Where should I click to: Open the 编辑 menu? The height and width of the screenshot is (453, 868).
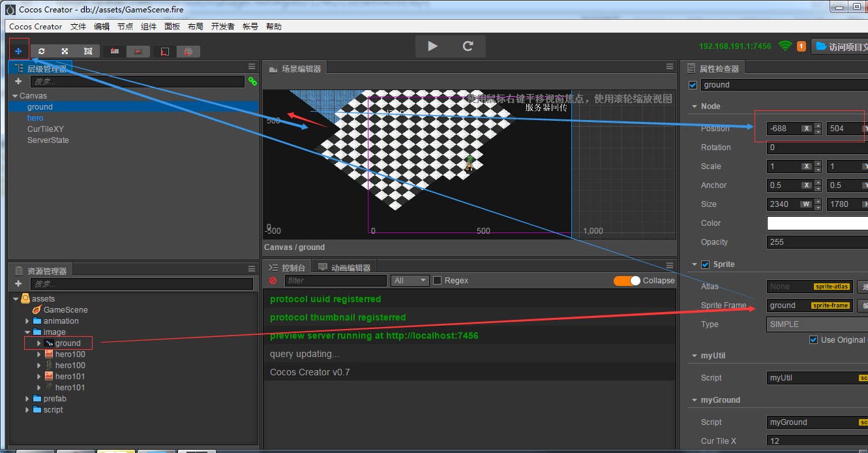point(102,27)
